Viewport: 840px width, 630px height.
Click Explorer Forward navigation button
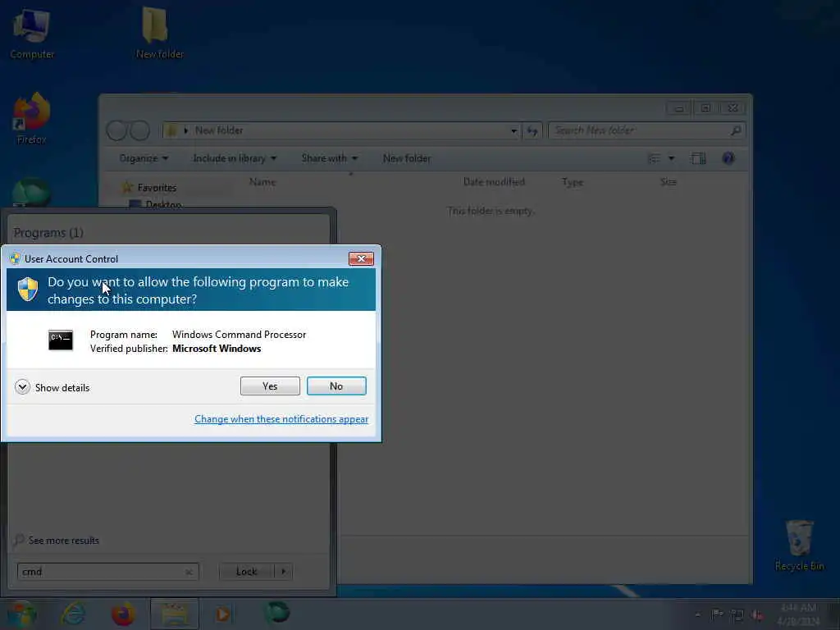pyautogui.click(x=139, y=130)
